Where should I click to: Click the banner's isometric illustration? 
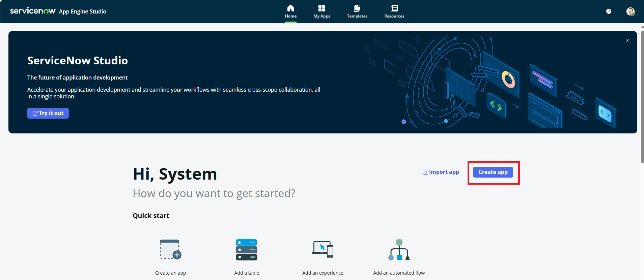click(489, 83)
